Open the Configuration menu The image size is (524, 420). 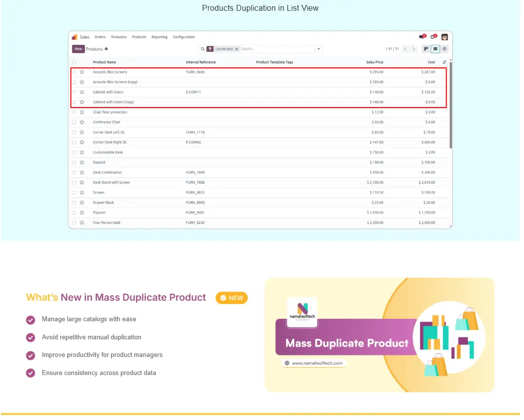[x=184, y=37]
